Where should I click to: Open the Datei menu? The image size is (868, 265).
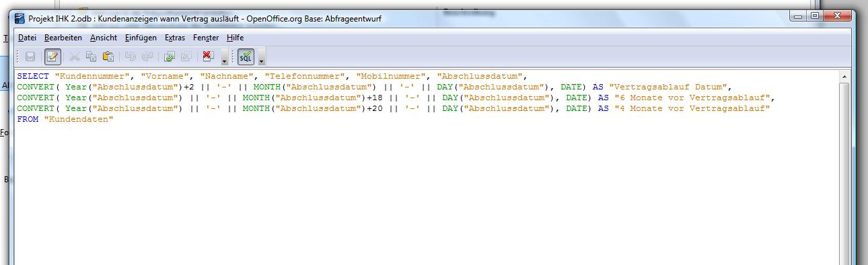pos(27,38)
